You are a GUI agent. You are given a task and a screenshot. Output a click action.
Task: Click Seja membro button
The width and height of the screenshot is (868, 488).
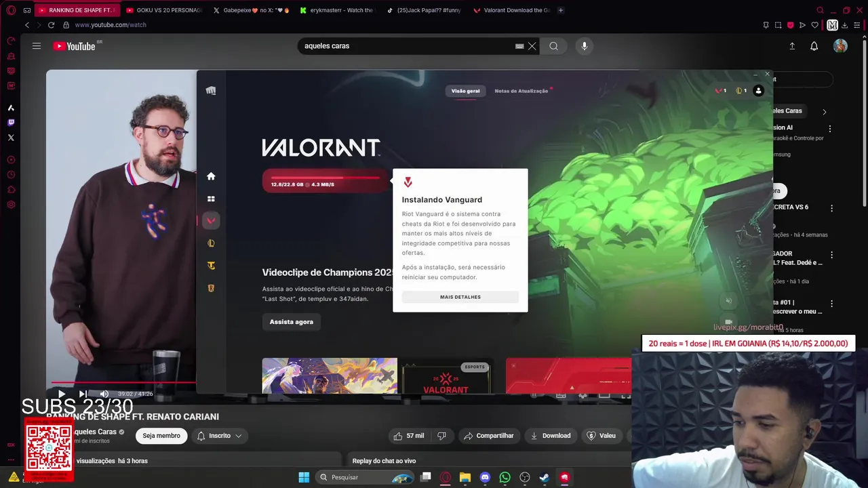(161, 436)
